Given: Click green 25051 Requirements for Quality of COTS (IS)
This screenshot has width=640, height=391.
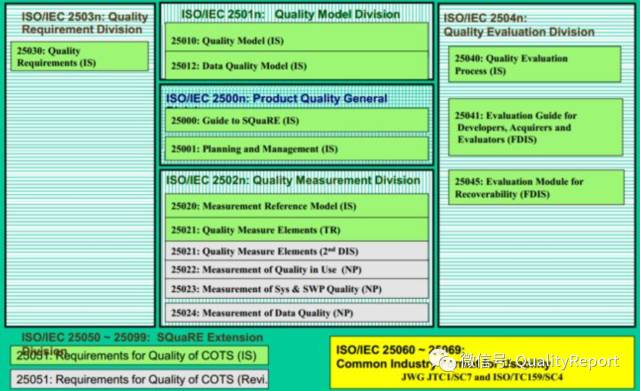Looking at the screenshot, I should [x=139, y=355].
